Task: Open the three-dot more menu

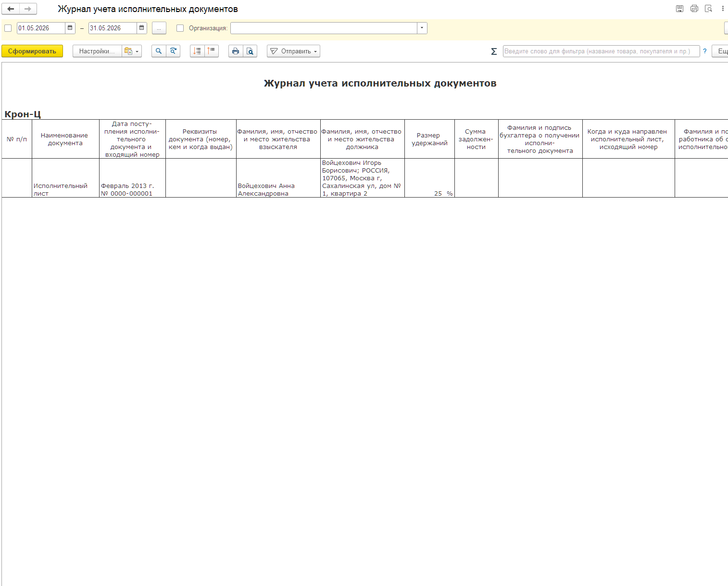Action: 723,9
